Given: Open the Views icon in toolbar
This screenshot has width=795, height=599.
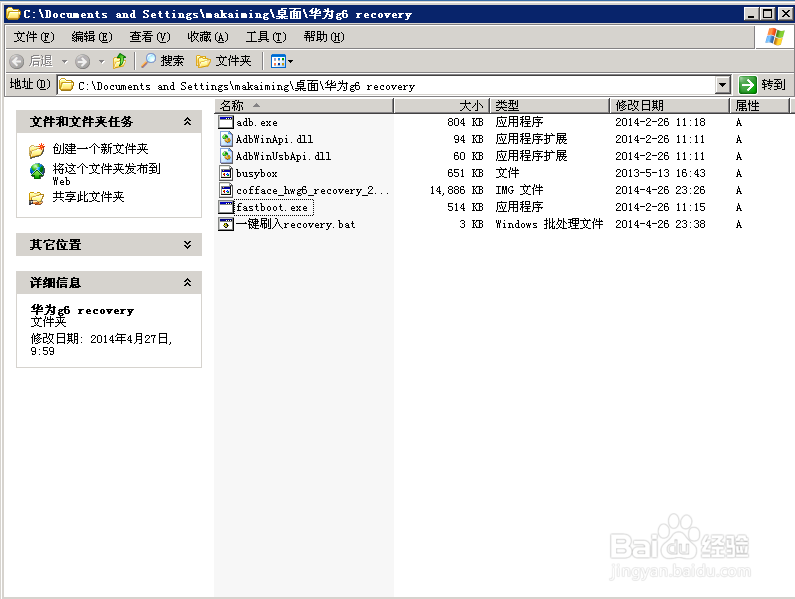Looking at the screenshot, I should (278, 61).
